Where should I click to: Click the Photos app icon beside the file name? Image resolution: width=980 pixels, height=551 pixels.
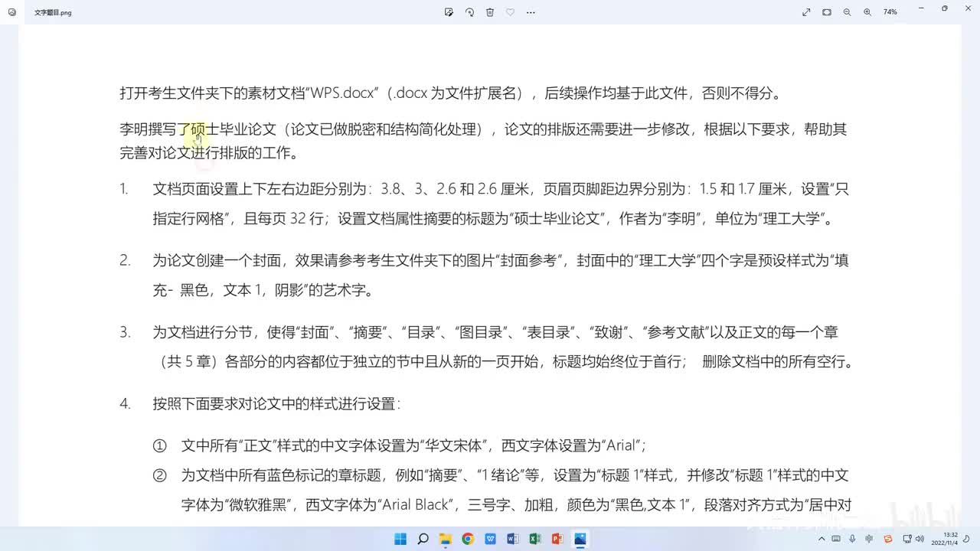point(11,12)
